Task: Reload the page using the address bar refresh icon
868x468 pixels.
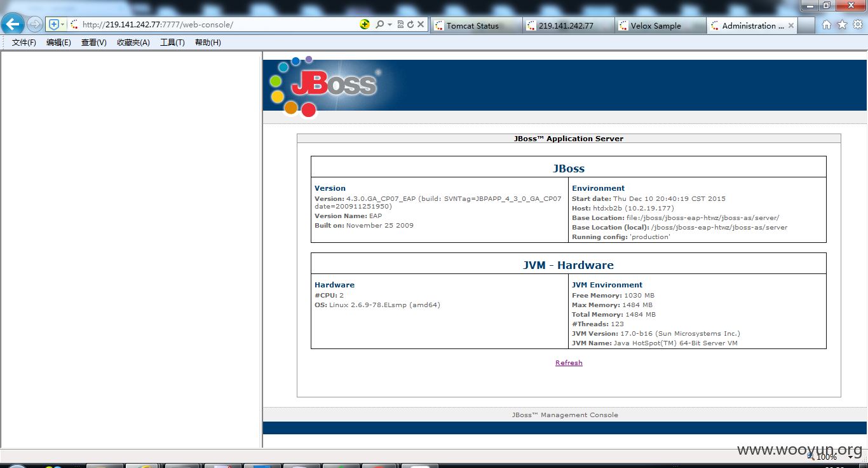Action: 410,25
